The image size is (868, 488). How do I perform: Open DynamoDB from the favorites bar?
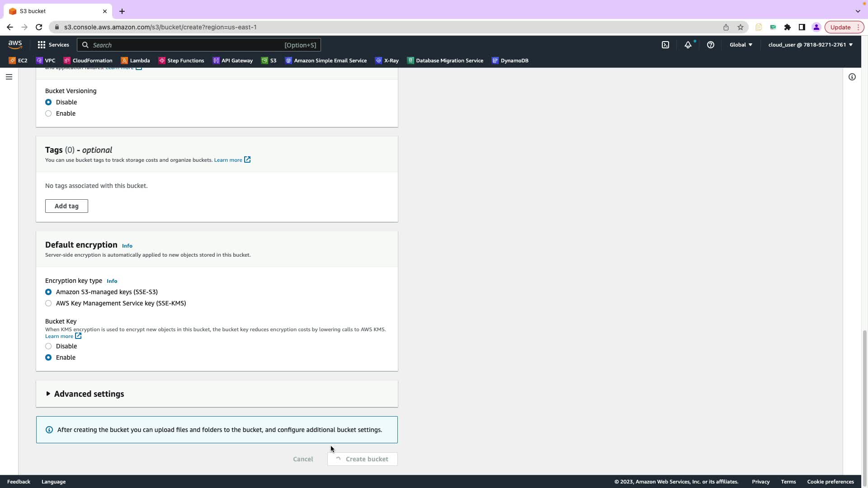pos(510,61)
